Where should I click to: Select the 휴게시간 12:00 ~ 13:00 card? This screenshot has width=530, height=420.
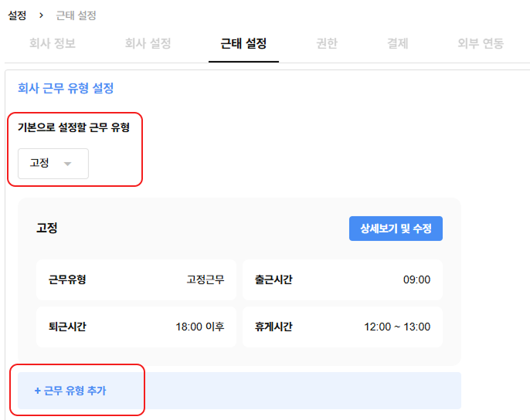342,327
